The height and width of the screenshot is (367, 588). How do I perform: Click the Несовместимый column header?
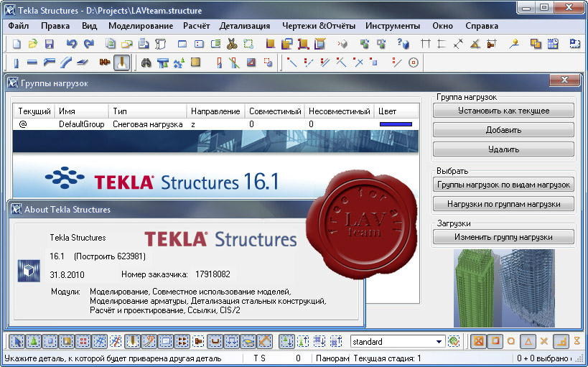pos(340,111)
